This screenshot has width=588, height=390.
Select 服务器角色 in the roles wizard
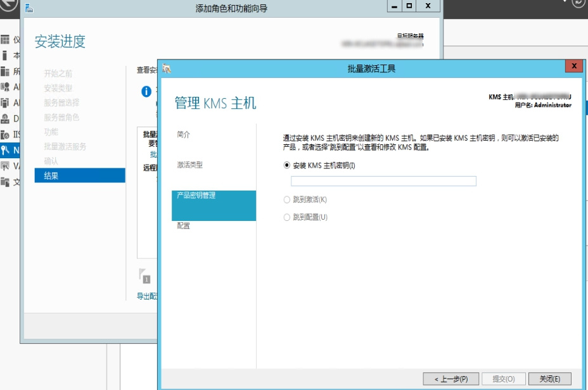61,117
